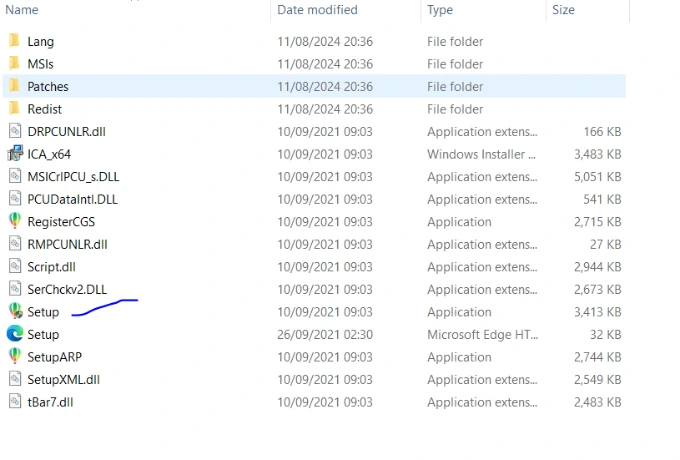Sort by the Type column header
This screenshot has width=680, height=460.
(x=440, y=10)
